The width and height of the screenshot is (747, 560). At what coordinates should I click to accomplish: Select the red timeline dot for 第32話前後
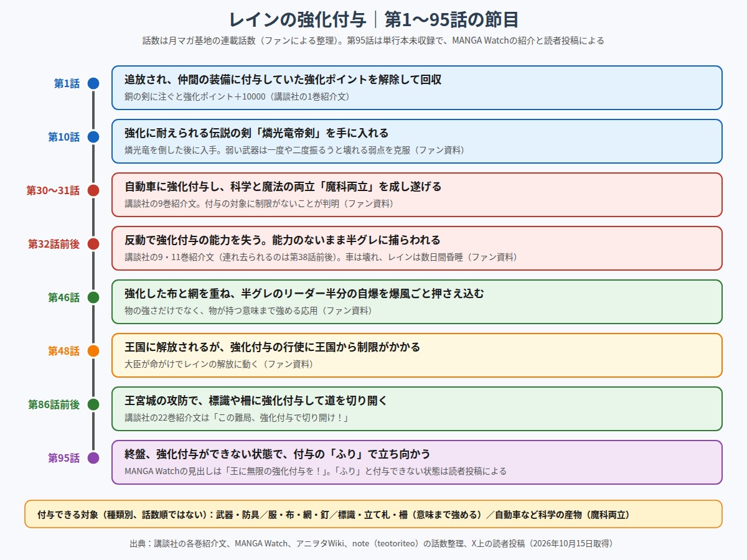(x=93, y=244)
